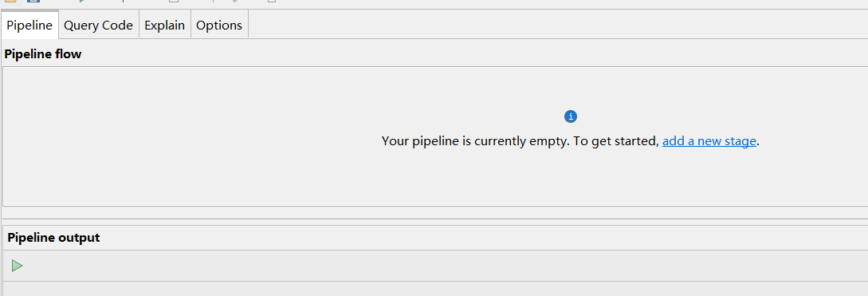Save using the blue disk toolbar icon
868x296 pixels.
coord(33,1)
